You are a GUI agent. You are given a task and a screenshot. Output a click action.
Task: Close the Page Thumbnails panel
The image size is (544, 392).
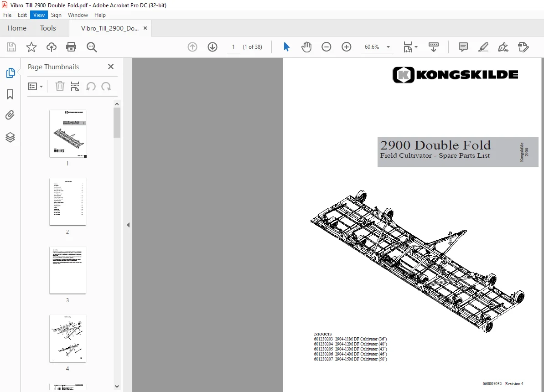[111, 67]
